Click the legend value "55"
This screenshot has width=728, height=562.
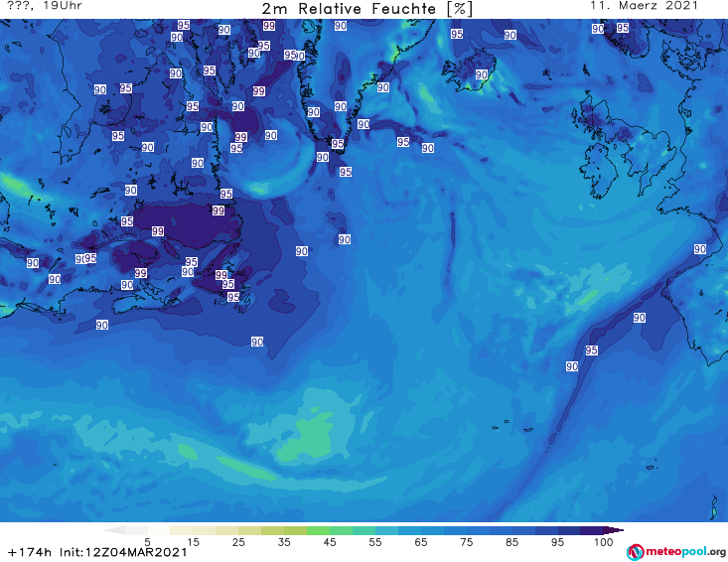(x=375, y=542)
